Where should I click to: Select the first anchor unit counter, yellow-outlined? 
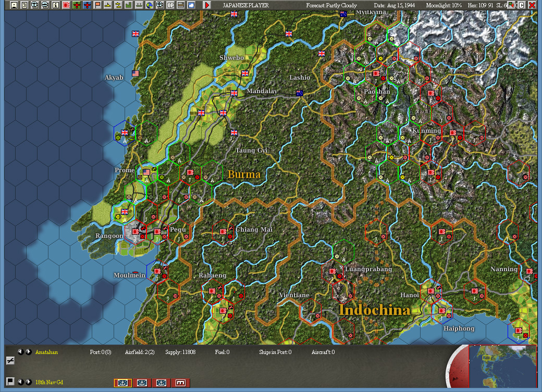click(x=122, y=383)
